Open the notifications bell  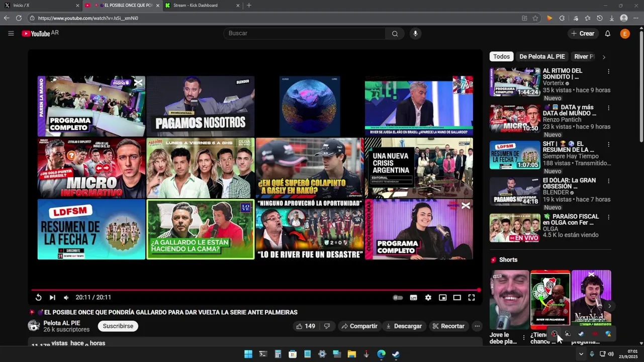(607, 33)
